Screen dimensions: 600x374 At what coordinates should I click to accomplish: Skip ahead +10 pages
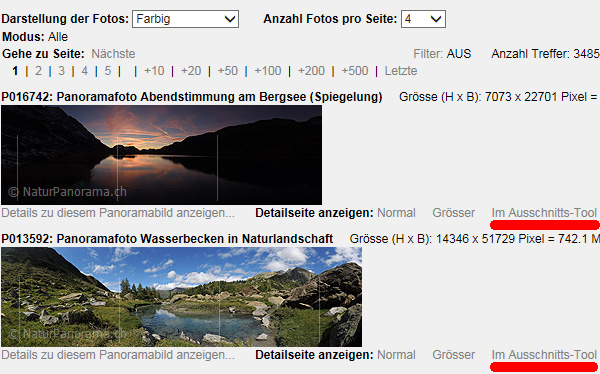point(154,71)
